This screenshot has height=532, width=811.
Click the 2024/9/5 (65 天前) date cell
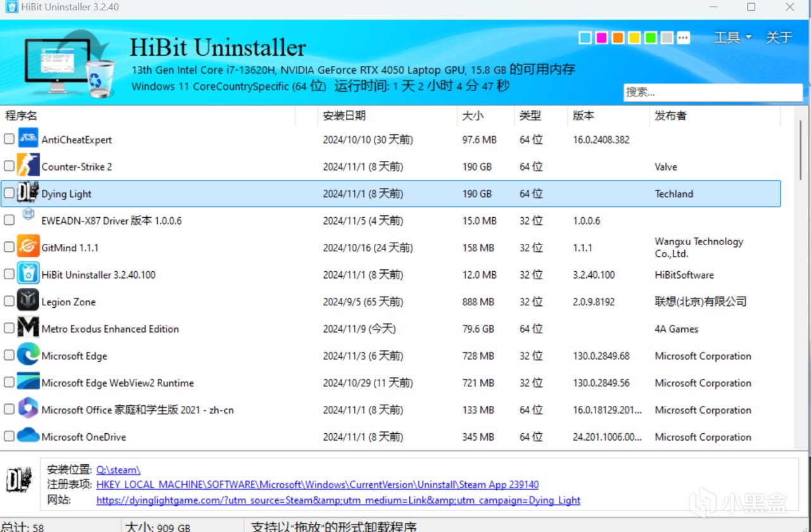pos(363,301)
